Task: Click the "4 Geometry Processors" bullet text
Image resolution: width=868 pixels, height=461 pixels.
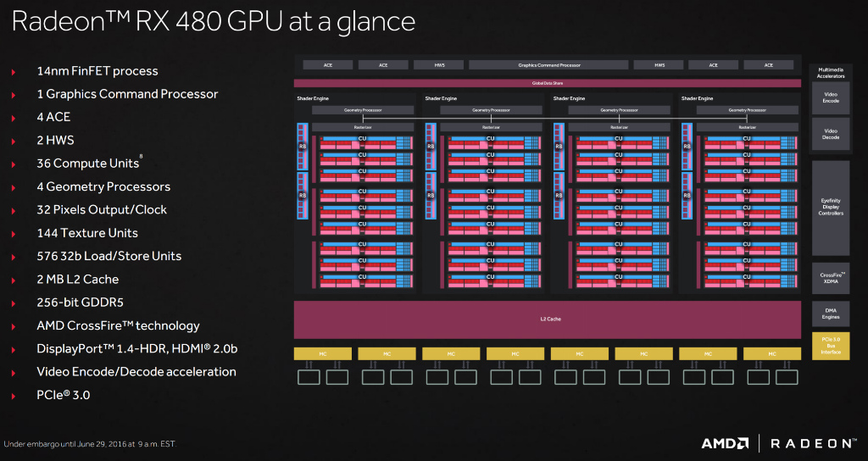Action: point(103,186)
